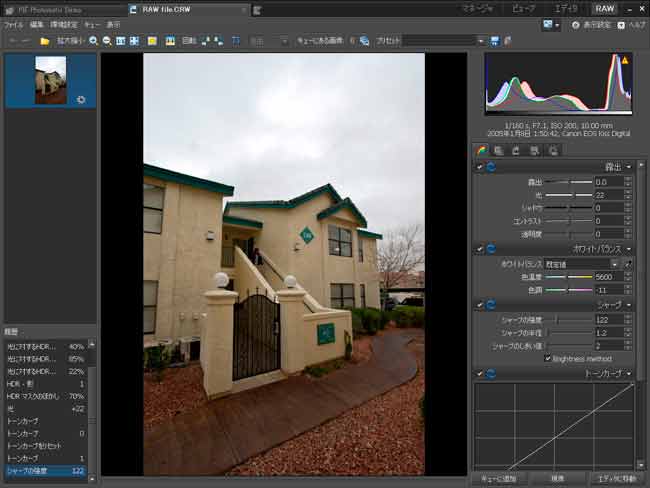Uncheck the ホワイトバランス section checkbox
Screen dimensions: 650x488
479,248
